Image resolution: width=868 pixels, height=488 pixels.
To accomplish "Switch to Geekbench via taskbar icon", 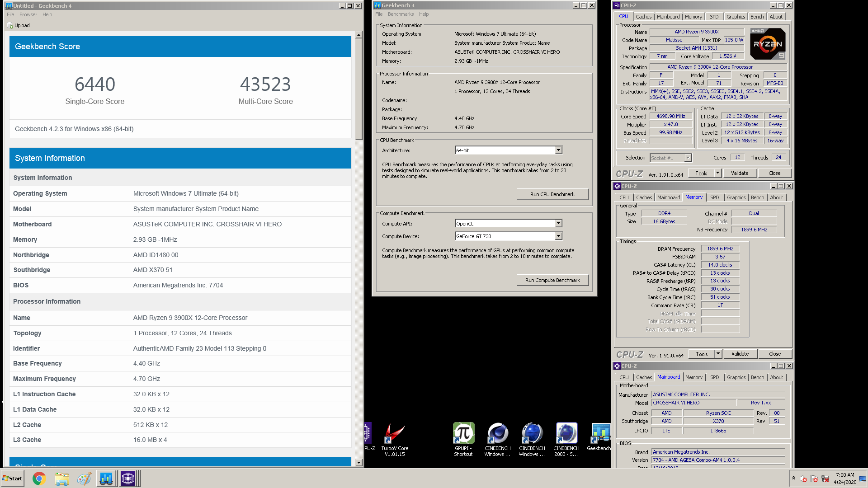I will coord(106,479).
